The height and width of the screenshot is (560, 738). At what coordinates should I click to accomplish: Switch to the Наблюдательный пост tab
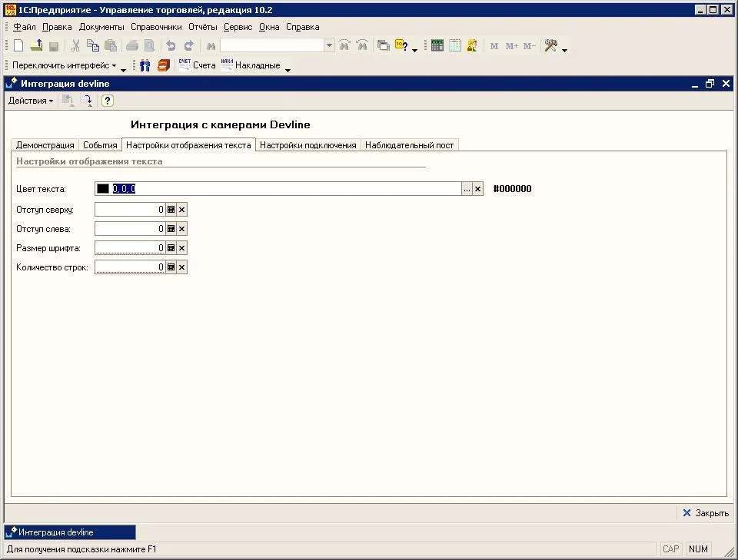(x=410, y=145)
